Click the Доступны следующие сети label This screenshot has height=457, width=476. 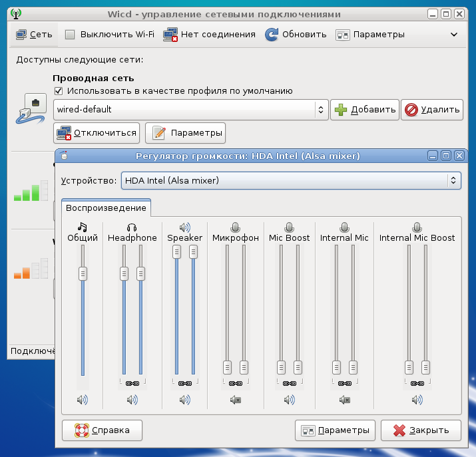(x=79, y=60)
